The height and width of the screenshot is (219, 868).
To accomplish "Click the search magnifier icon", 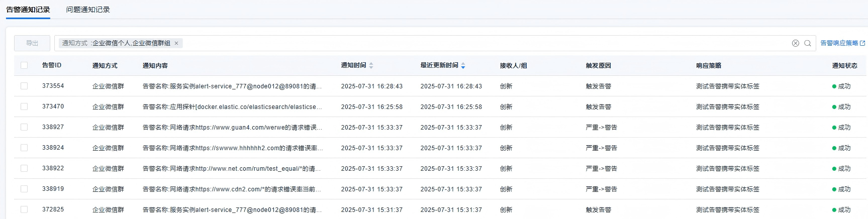I will tap(808, 43).
